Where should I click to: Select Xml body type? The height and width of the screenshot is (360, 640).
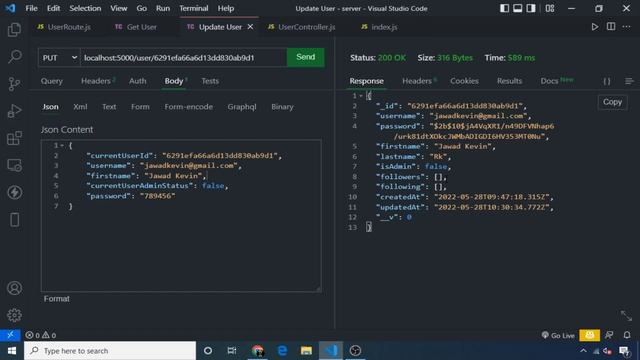(x=80, y=107)
